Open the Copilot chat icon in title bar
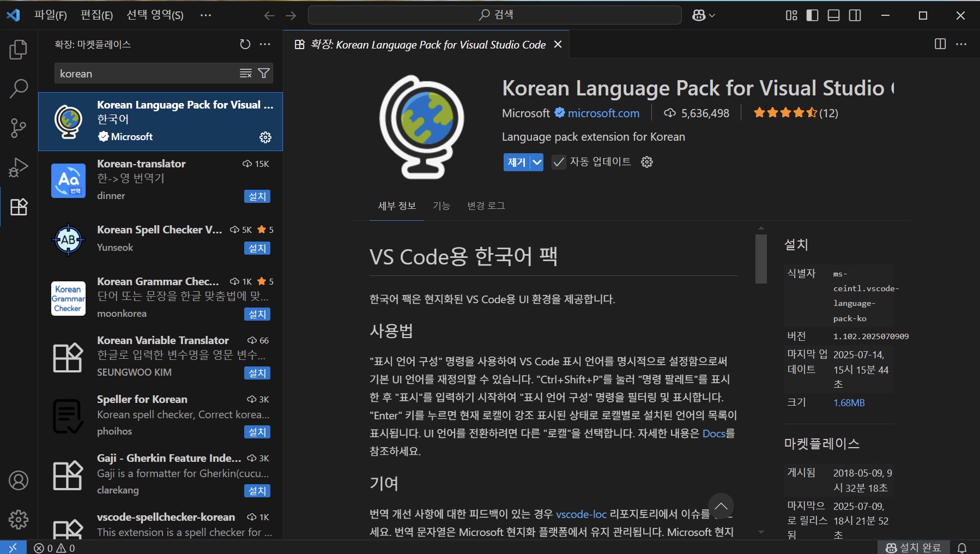Viewport: 980px width, 554px height. 699,15
